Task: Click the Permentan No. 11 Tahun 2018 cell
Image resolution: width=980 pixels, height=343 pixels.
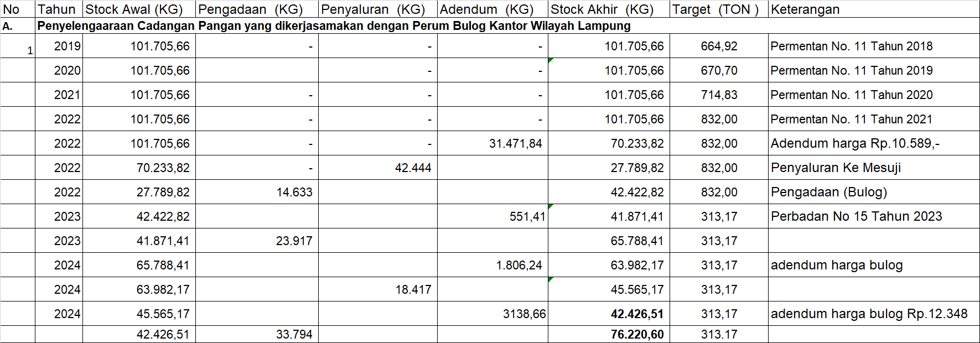Action: click(x=851, y=46)
